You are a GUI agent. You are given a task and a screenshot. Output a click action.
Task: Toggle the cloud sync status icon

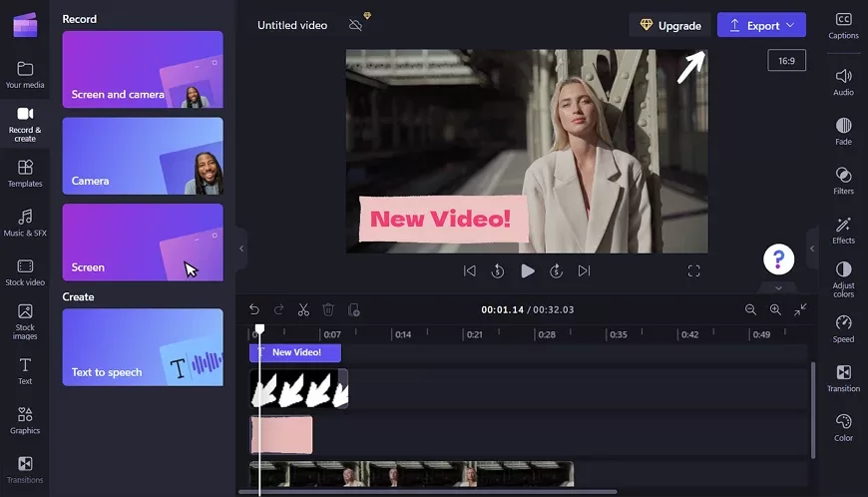[x=355, y=25]
